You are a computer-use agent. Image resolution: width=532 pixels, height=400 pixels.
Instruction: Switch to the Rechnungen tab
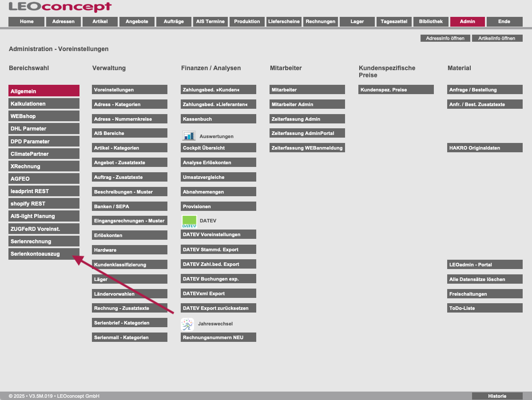321,21
